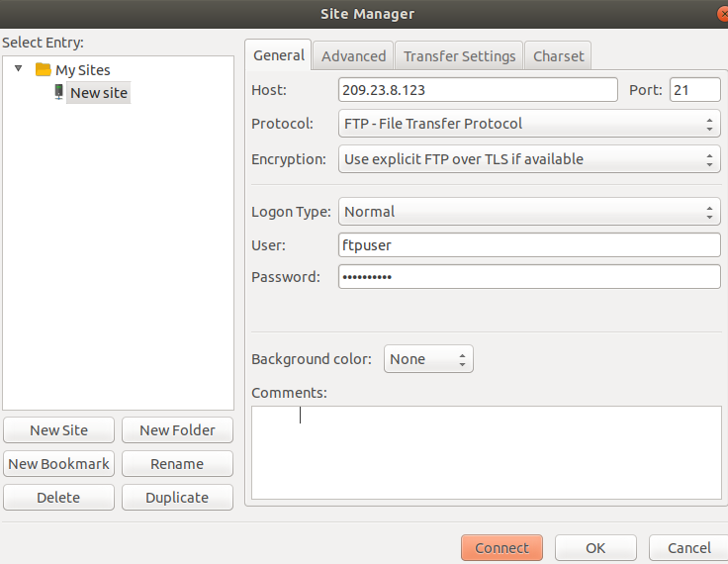This screenshot has height=564, width=728.
Task: Switch to the Transfer Settings tab
Action: click(x=459, y=56)
